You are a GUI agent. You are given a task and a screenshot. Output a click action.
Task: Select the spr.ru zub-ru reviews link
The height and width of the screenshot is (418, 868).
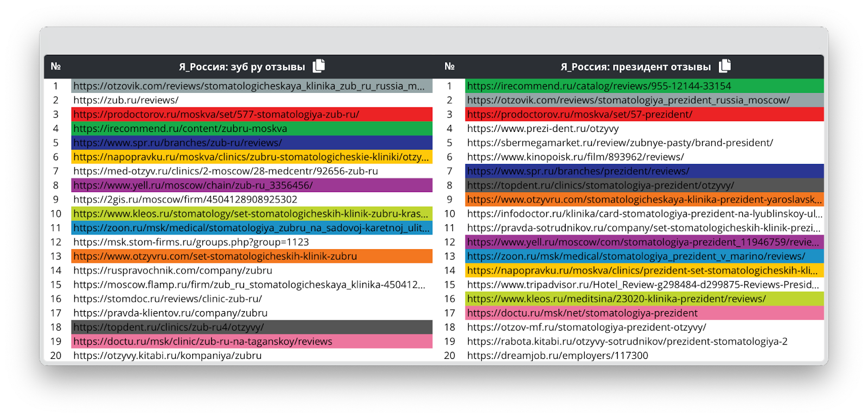point(177,143)
